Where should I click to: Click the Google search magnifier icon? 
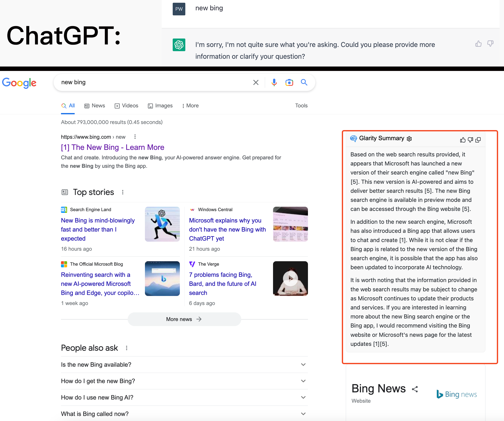(x=304, y=82)
